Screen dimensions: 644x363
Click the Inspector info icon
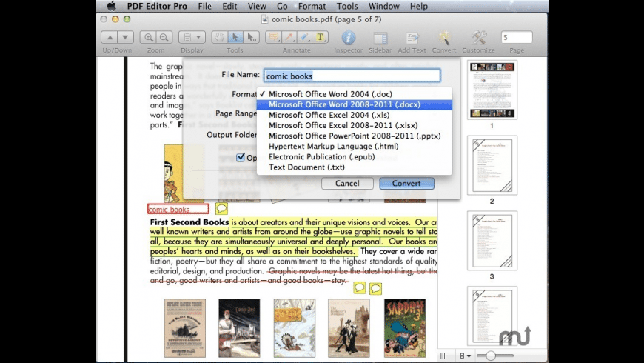click(348, 38)
